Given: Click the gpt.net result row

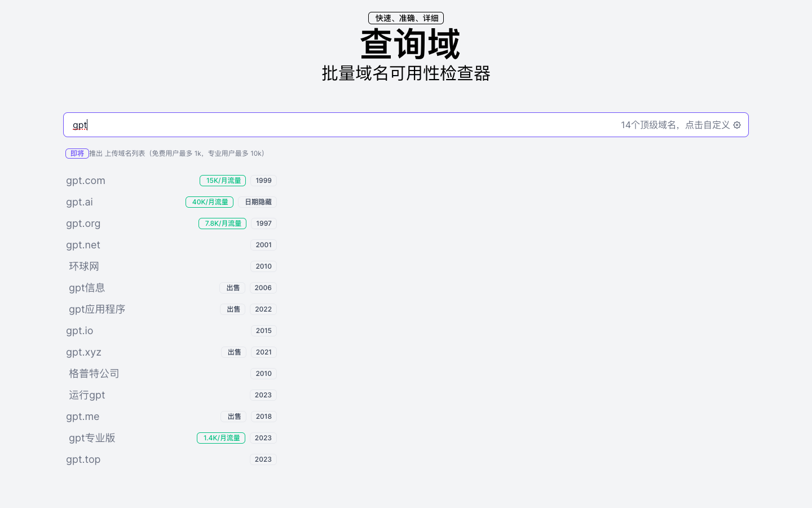Looking at the screenshot, I should (83, 245).
